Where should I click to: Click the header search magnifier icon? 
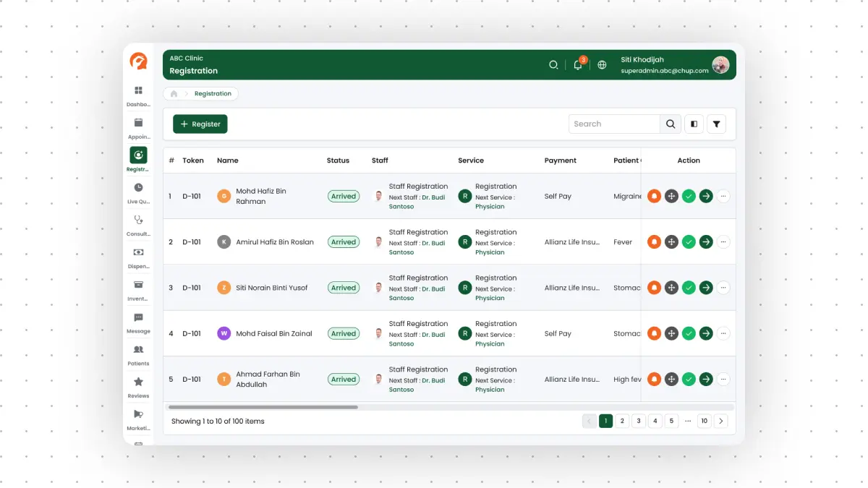pos(553,64)
